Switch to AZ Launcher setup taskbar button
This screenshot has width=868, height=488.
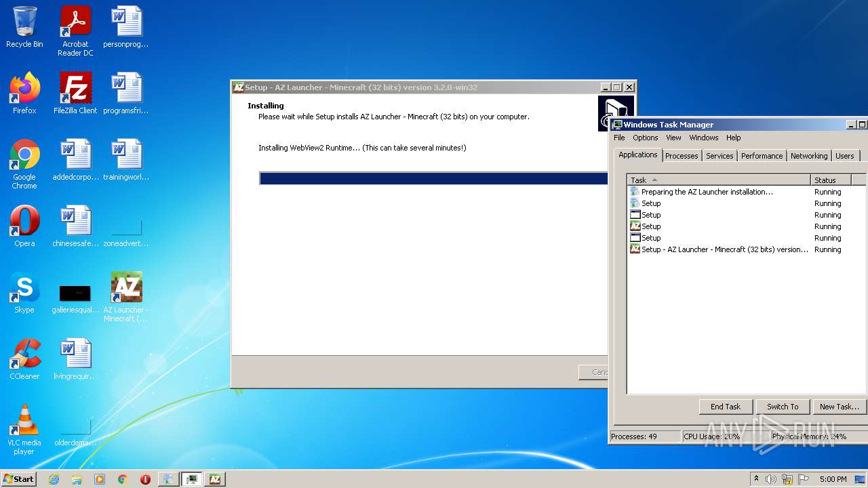[x=215, y=479]
